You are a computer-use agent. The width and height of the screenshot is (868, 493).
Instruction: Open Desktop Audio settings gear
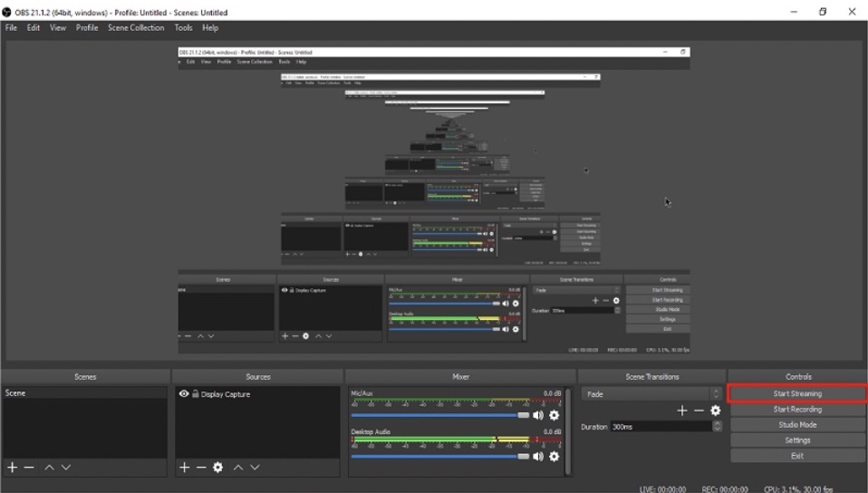(555, 456)
